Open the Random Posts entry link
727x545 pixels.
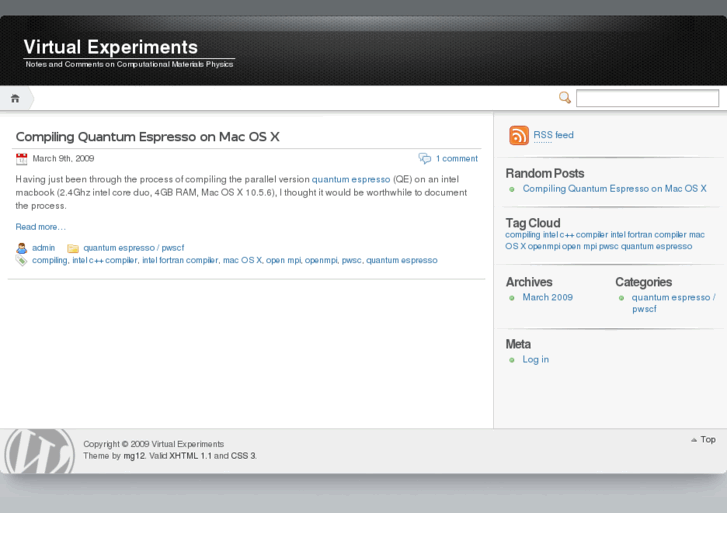point(614,188)
